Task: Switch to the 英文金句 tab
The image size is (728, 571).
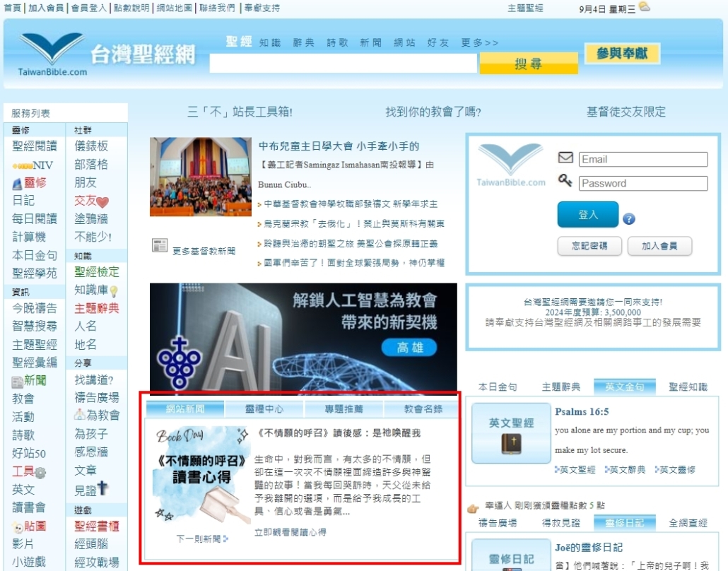Action: click(x=625, y=387)
